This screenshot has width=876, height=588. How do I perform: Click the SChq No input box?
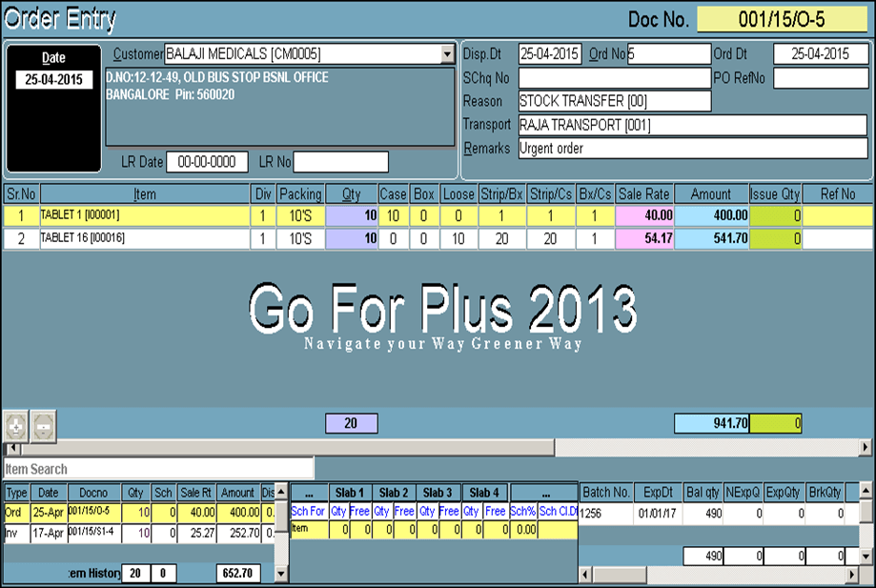(x=615, y=78)
